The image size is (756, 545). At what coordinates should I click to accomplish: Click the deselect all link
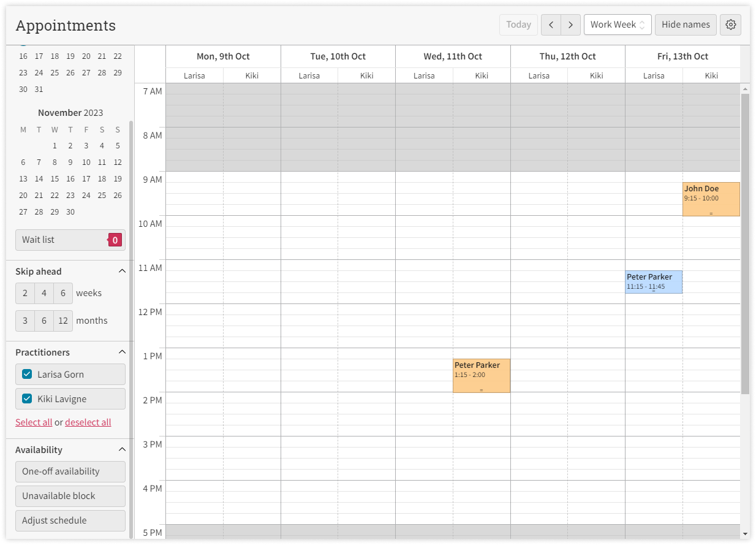88,422
